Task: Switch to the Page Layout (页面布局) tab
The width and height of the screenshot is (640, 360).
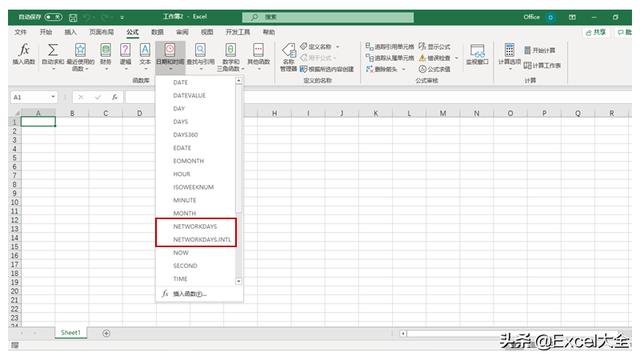Action: pos(102,32)
